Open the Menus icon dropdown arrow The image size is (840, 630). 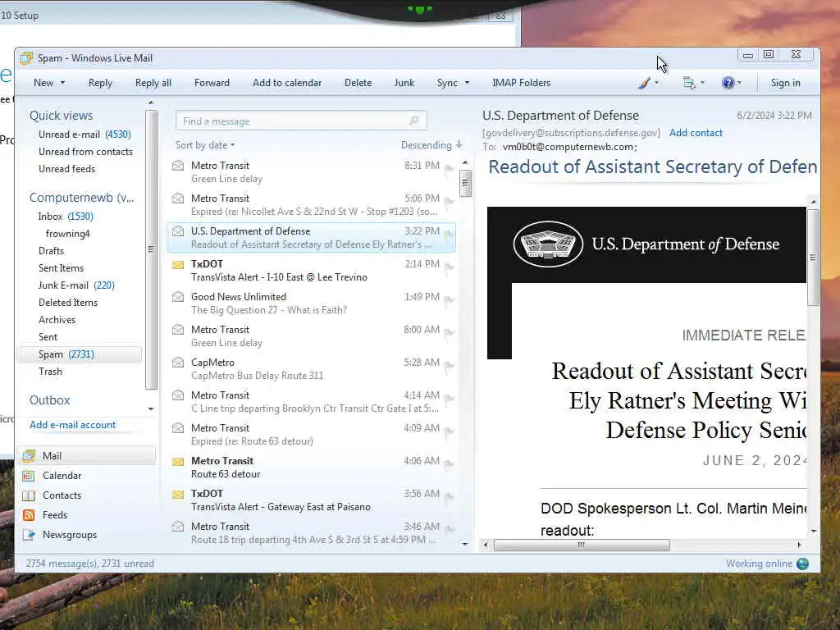click(x=702, y=83)
